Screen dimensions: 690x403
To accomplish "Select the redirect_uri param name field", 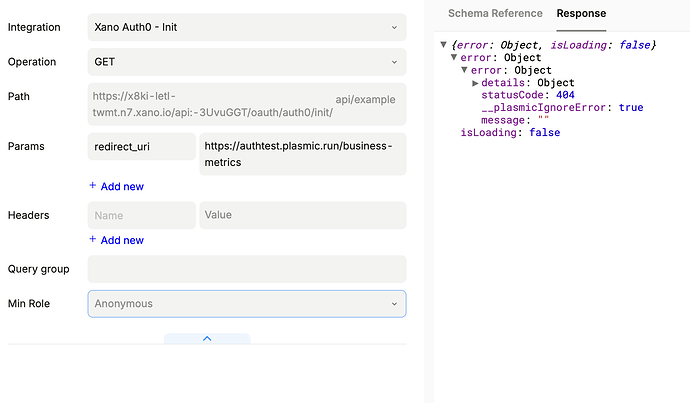I will click(141, 147).
